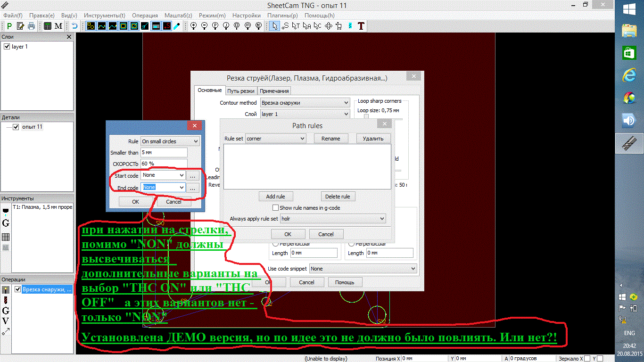This screenshot has height=362, width=644.
Task: Open Internet Explorer from the Windows taskbar
Action: click(629, 75)
